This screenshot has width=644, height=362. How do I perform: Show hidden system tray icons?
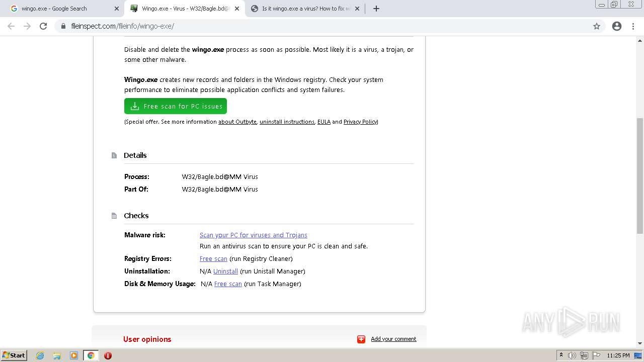coord(561,355)
